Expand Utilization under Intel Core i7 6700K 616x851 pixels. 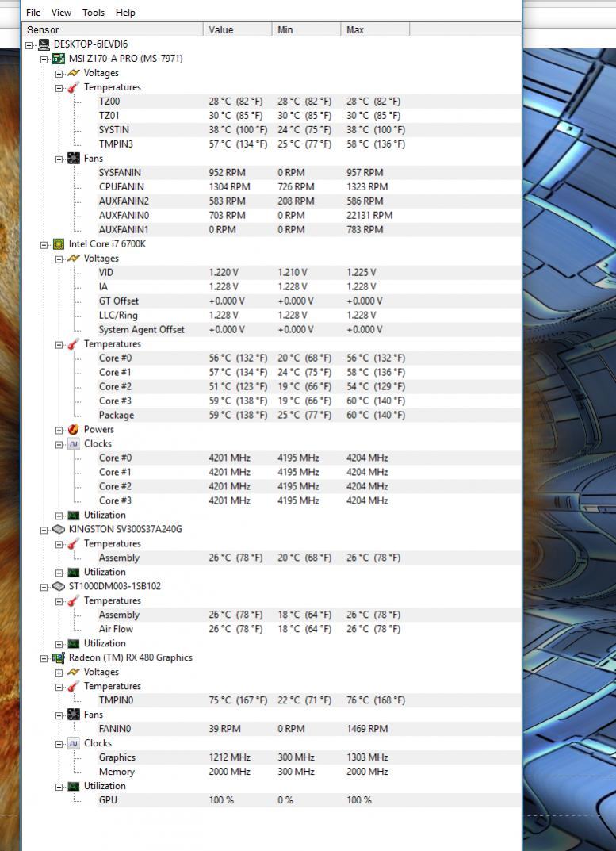(x=59, y=516)
